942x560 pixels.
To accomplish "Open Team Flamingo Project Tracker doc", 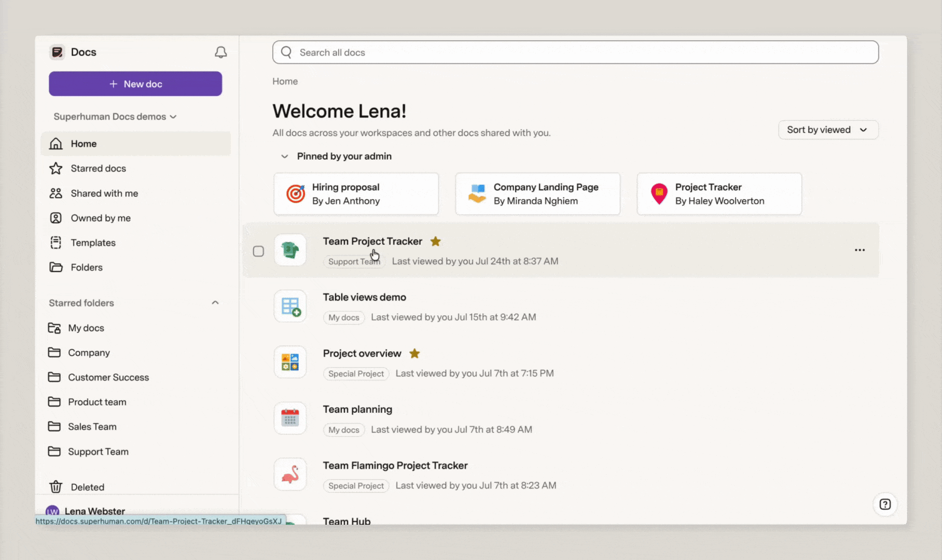I will [x=395, y=465].
